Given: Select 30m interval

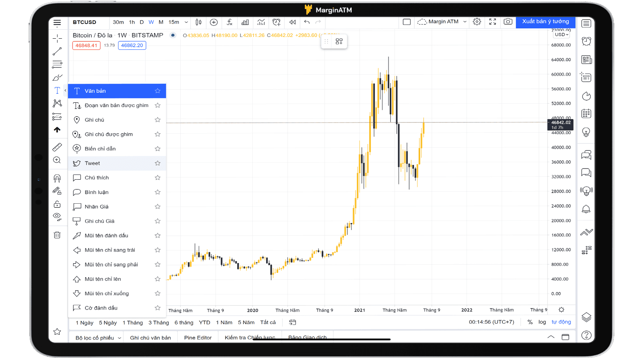Looking at the screenshot, I should pos(118,22).
